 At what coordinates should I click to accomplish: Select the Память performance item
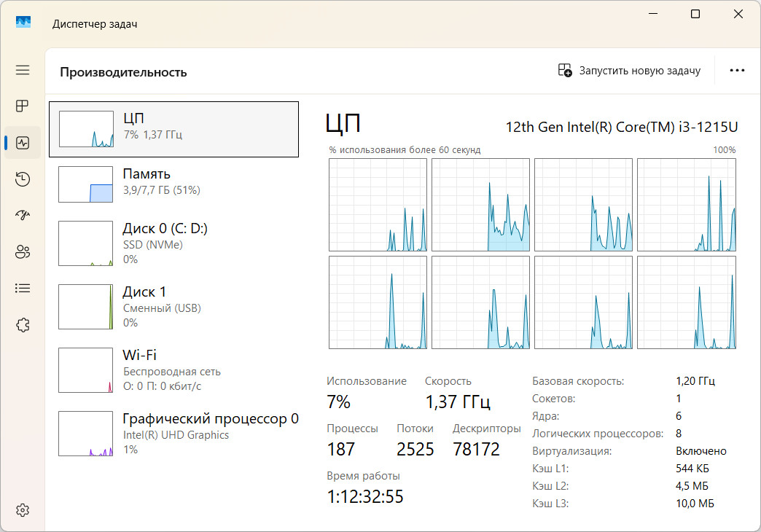(173, 182)
